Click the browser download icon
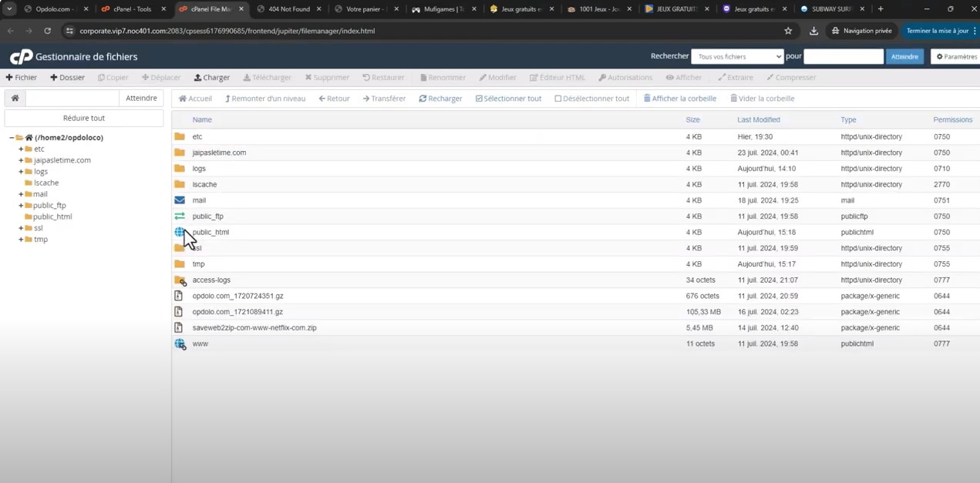980x483 pixels. pos(813,31)
